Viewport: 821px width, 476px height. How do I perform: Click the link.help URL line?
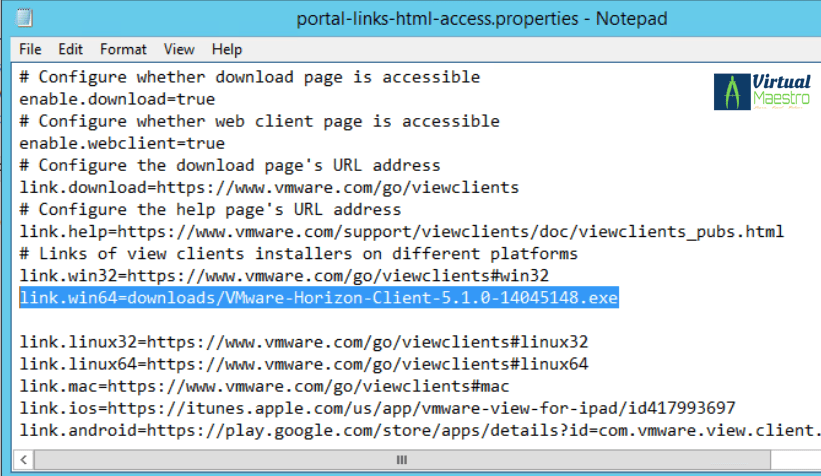click(401, 231)
